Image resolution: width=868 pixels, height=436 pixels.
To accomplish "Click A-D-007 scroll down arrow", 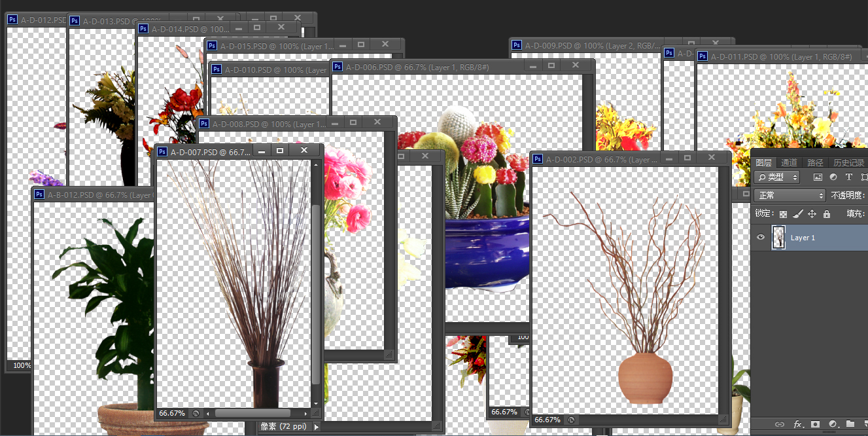I will (x=317, y=403).
